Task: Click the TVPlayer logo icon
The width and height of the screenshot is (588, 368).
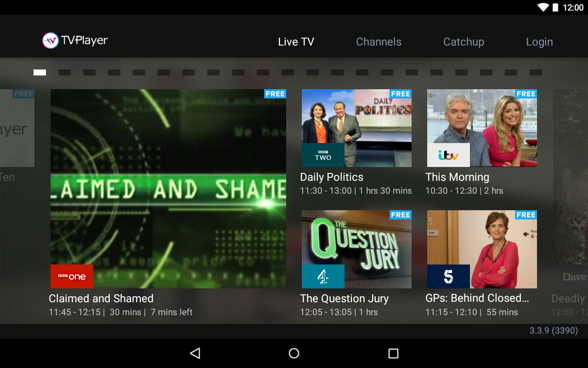Action: [51, 40]
